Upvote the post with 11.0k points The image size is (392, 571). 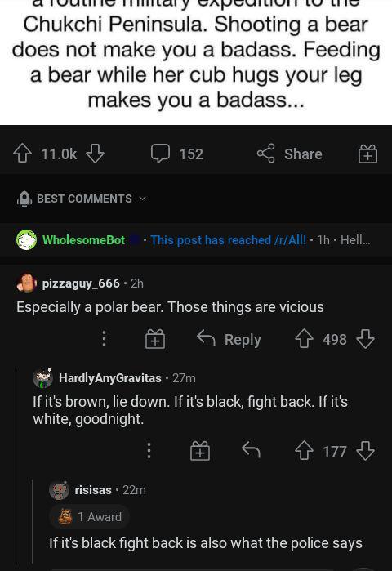point(22,154)
